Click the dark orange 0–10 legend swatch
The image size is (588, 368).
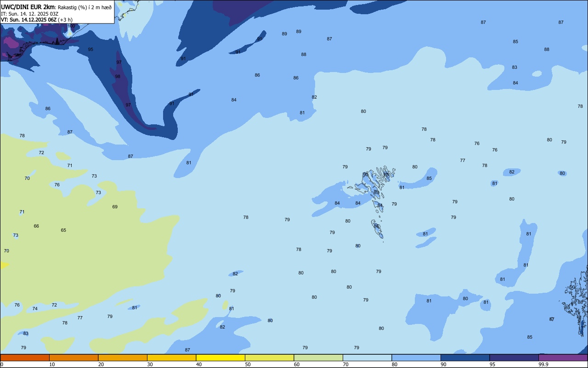coord(25,357)
